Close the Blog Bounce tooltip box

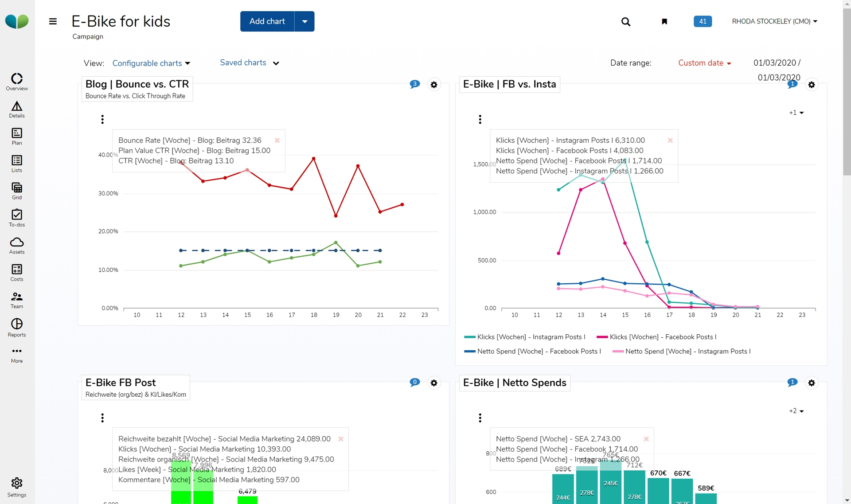[x=277, y=141]
